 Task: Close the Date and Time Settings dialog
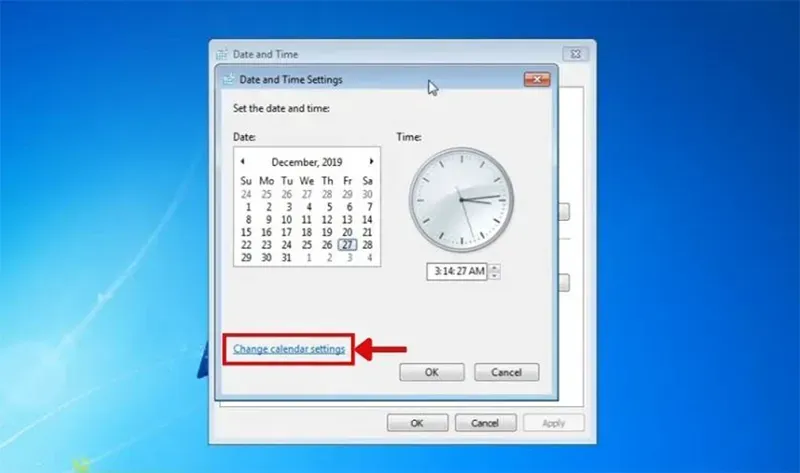point(537,79)
